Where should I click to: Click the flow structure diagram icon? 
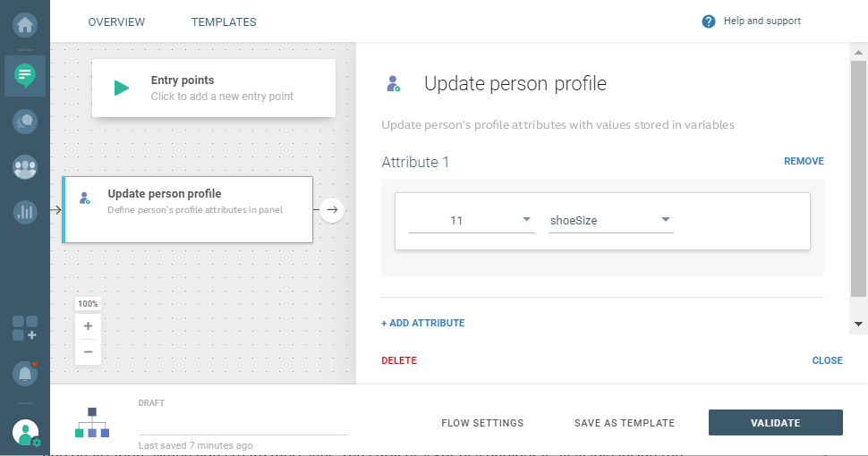click(x=92, y=423)
